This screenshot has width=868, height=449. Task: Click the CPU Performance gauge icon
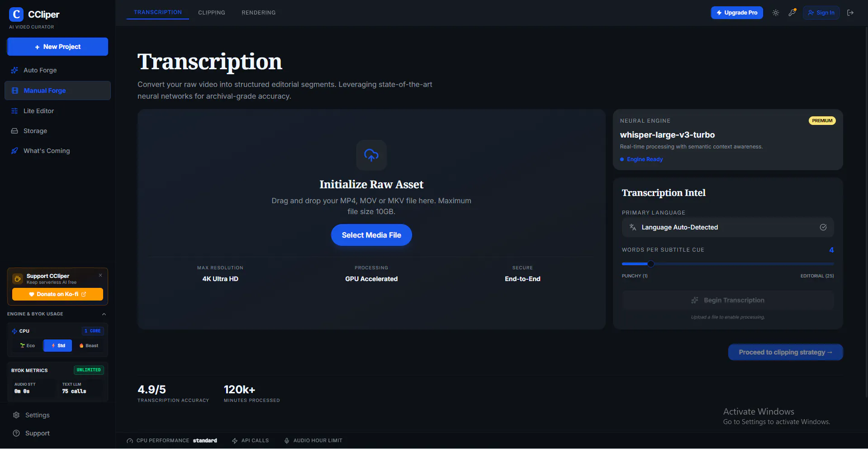(130, 441)
